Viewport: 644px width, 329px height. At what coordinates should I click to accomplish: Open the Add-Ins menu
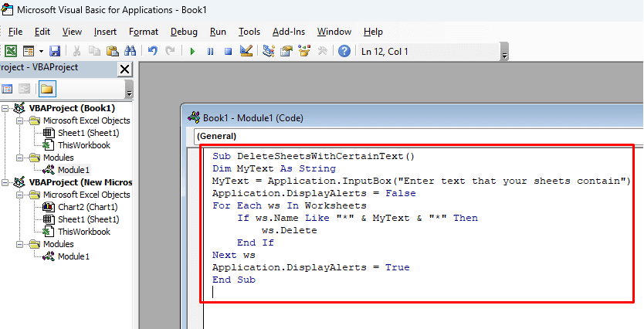pos(289,32)
